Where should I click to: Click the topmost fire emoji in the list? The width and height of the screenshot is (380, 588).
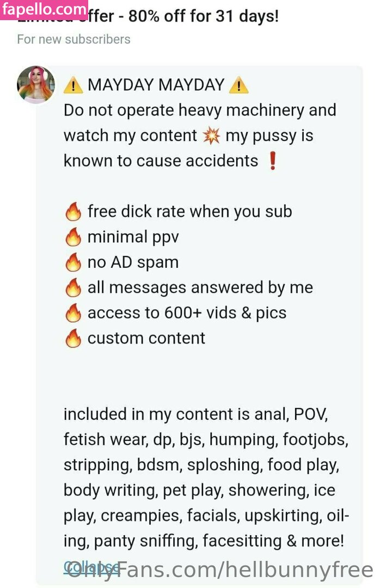click(x=73, y=211)
